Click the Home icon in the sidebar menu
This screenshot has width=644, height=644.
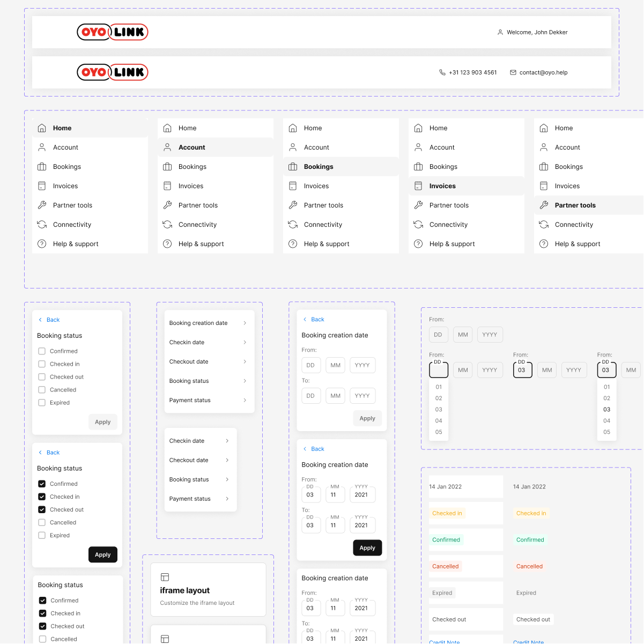(42, 128)
